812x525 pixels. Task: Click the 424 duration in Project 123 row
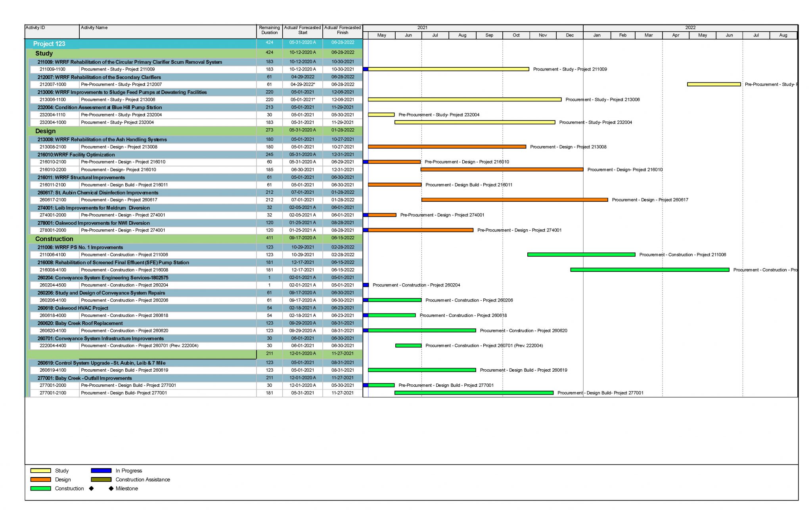tap(270, 42)
